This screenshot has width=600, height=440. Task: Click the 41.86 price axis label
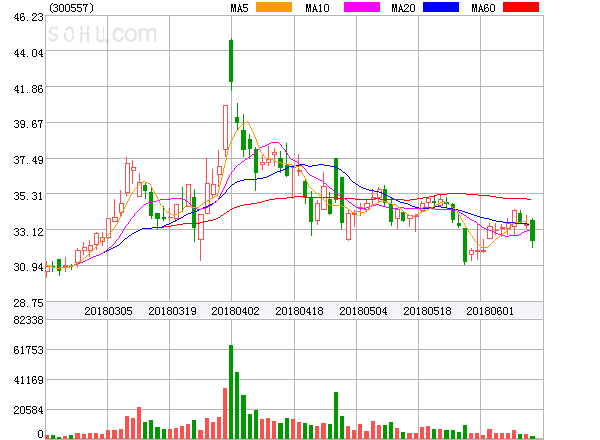pyautogui.click(x=29, y=89)
